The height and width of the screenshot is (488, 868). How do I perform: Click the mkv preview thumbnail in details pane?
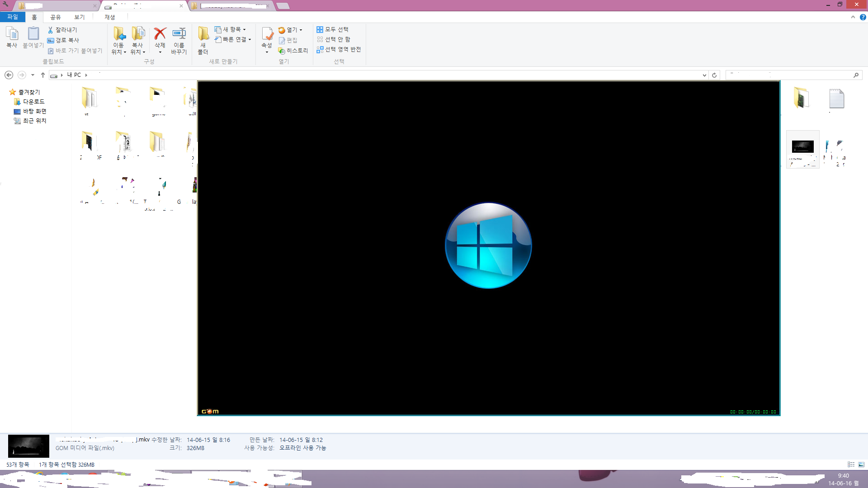28,446
